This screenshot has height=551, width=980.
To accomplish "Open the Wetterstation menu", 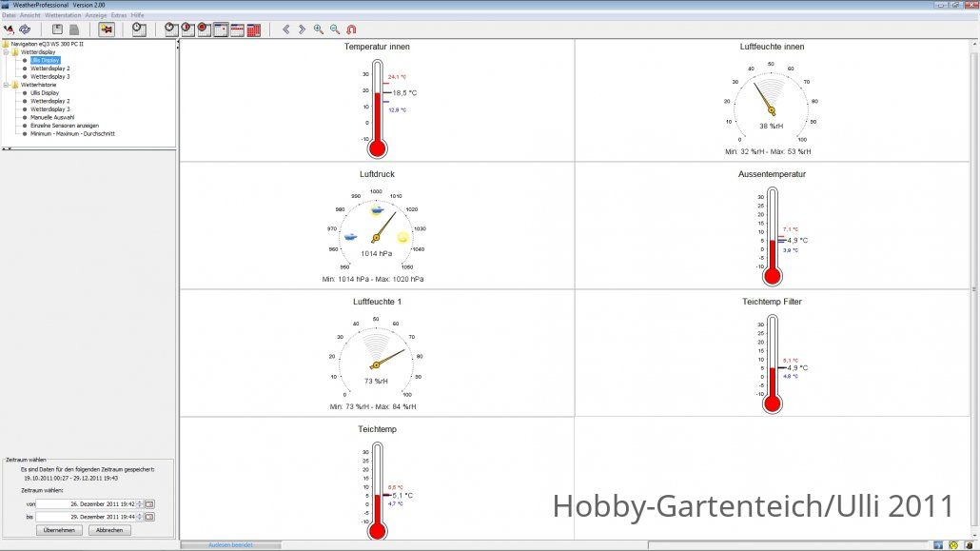I will (x=63, y=15).
